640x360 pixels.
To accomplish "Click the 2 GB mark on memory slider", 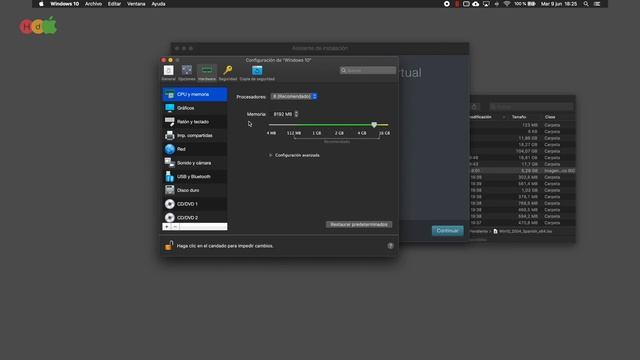I will pos(339,133).
